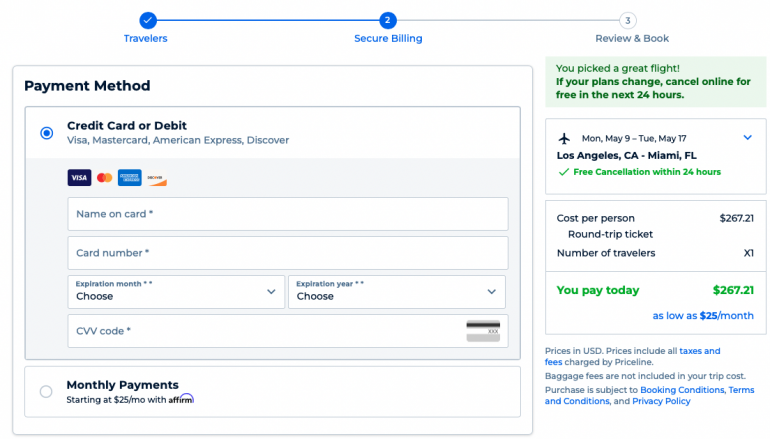Image resolution: width=770 pixels, height=439 pixels.
Task: Click the Discover card logo icon
Action: coord(155,178)
